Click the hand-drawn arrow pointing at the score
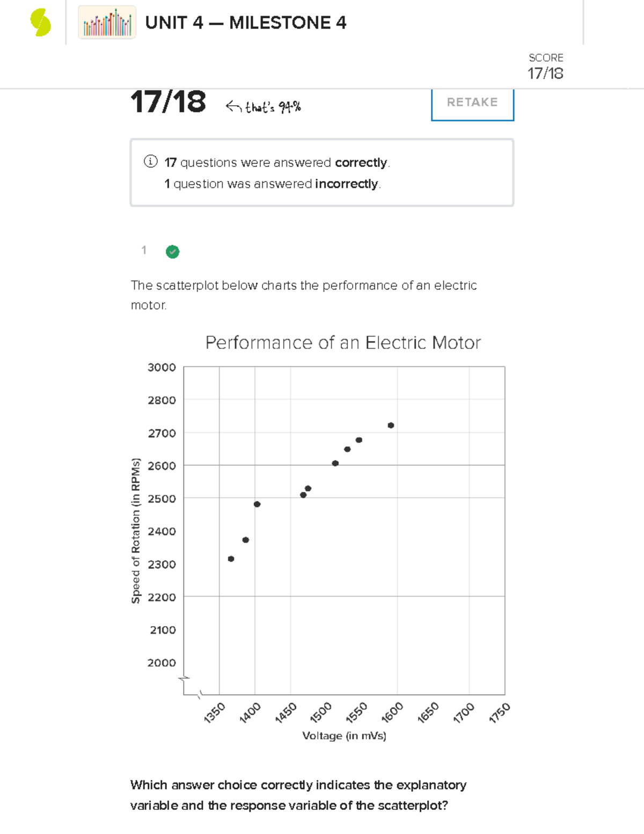Viewport: 644px width, 834px height. [233, 106]
